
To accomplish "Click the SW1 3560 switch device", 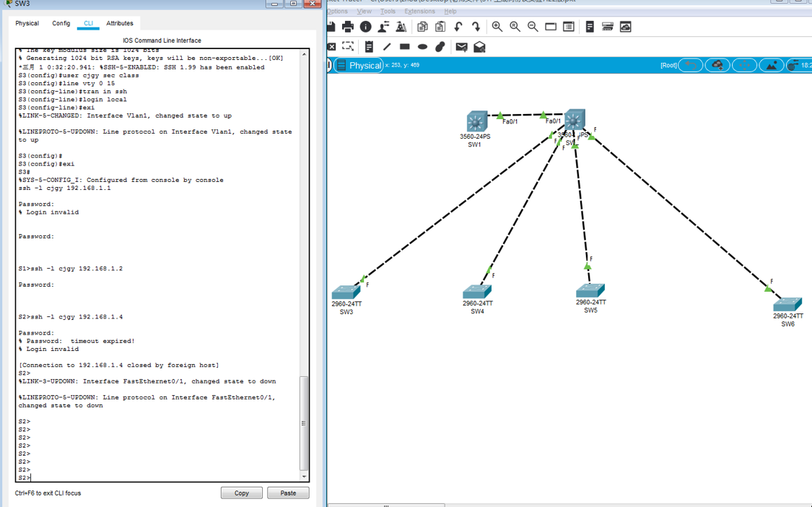I will [x=476, y=121].
